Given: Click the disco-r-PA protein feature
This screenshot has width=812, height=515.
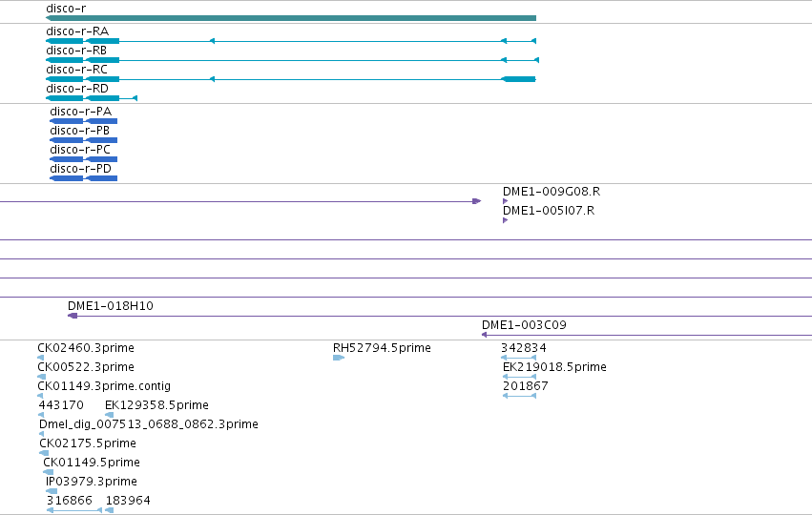Looking at the screenshot, I should [x=83, y=121].
